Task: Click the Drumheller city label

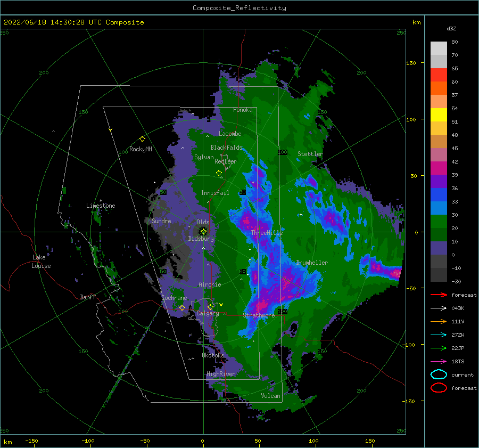Action: 312,263
